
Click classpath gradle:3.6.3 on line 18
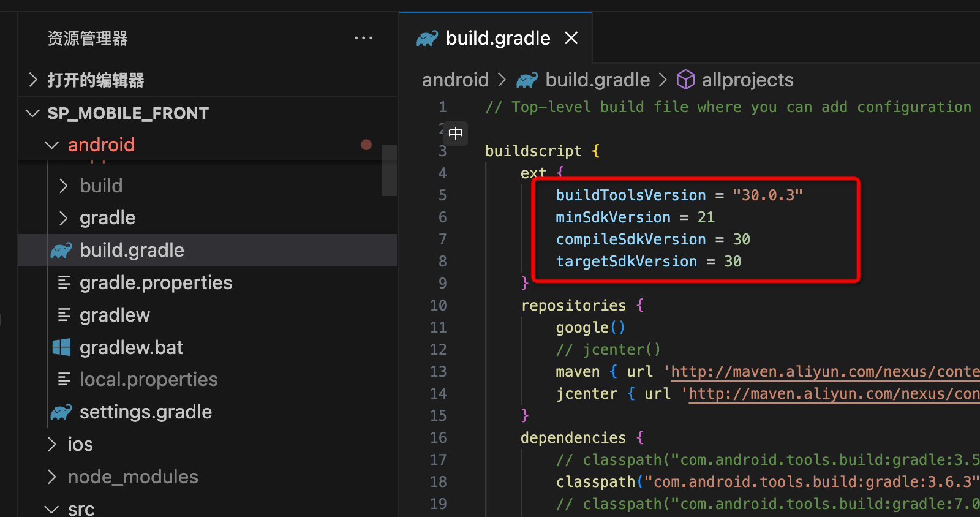767,482
